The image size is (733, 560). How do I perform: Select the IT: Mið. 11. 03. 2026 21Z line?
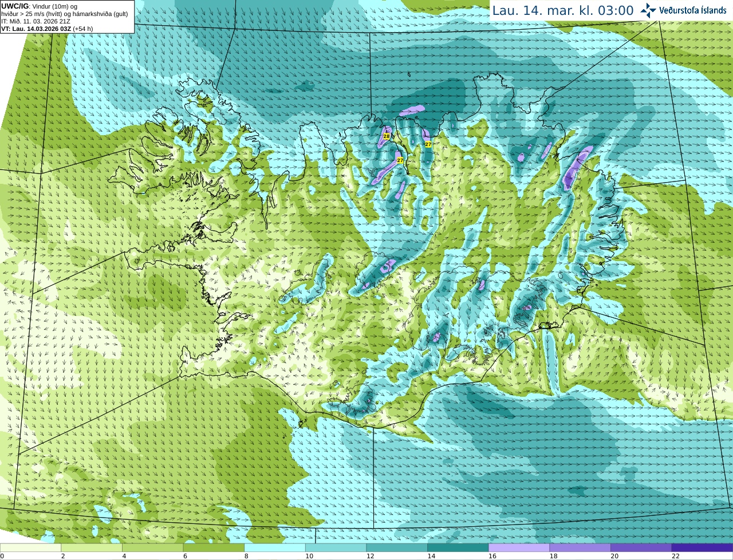coord(36,21)
